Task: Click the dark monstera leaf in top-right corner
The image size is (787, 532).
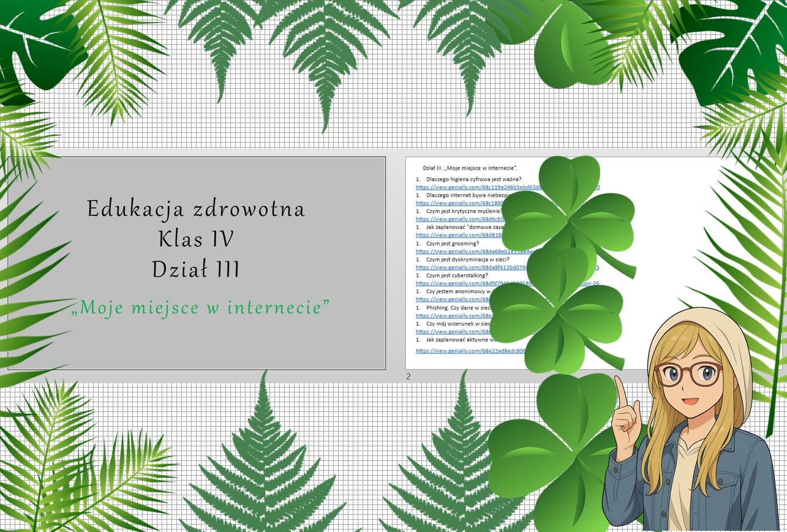Action: (735, 49)
